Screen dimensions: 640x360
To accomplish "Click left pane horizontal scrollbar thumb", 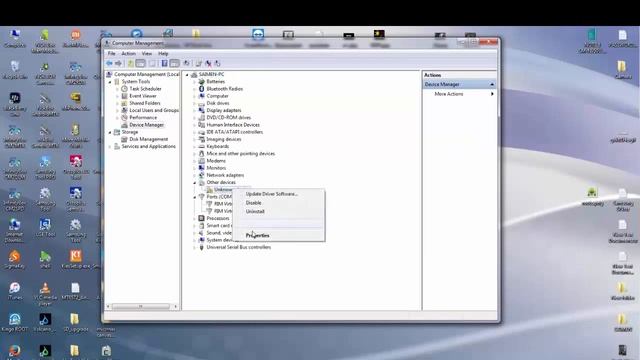I will coord(141,306).
